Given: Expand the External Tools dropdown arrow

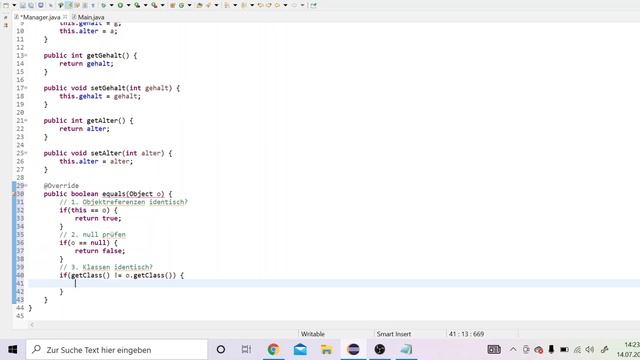Looking at the screenshot, I should pos(162,5).
